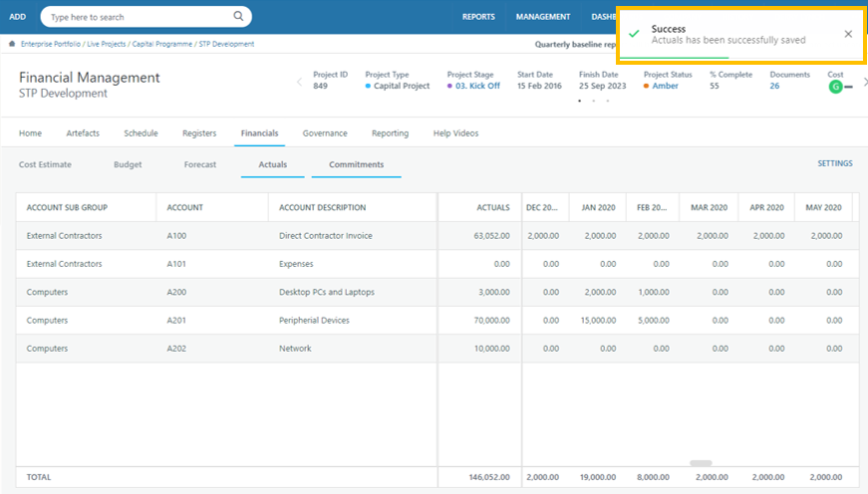Viewport: 868px width, 494px height.
Task: Select the Actuals sub-tab
Action: click(x=273, y=164)
